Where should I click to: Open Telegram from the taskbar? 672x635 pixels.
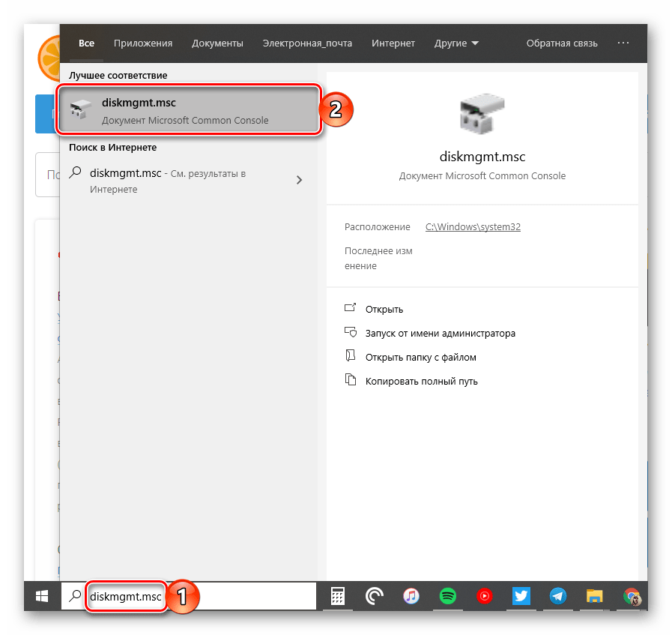[x=558, y=596]
